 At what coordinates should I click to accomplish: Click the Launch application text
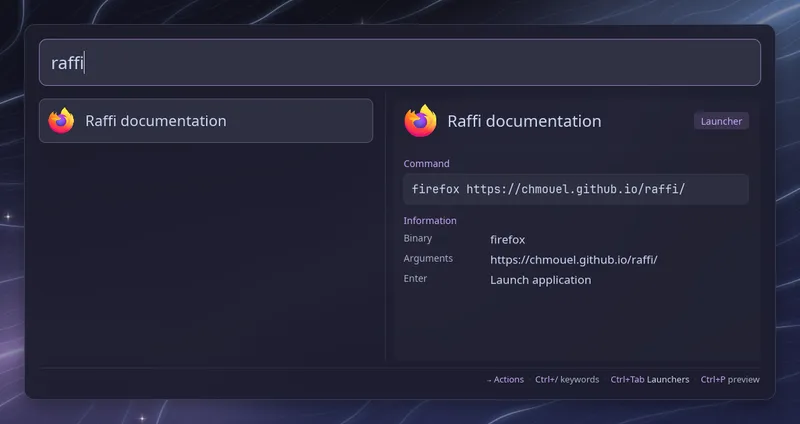point(540,280)
